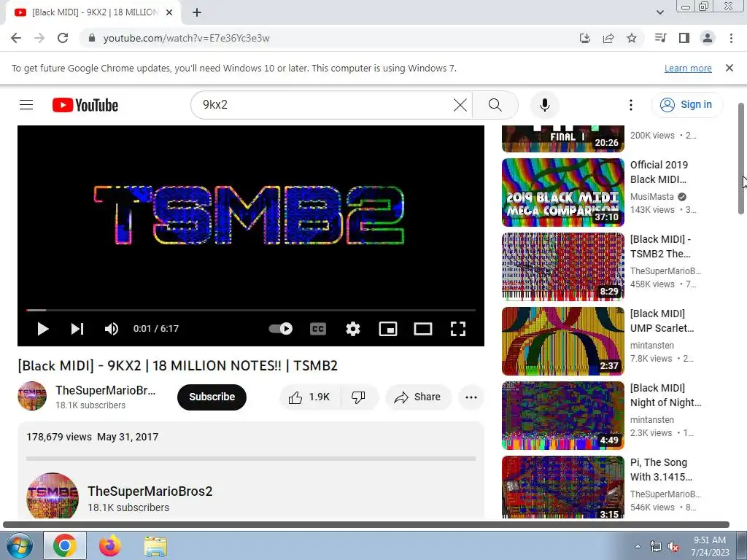
Task: Select the [Black MIDI] - 9KX2 tab
Action: [x=94, y=12]
